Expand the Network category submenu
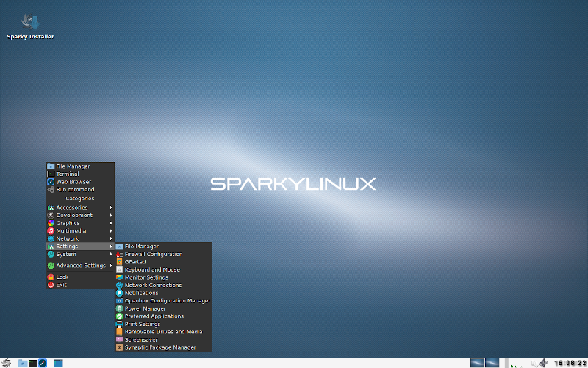 point(80,238)
